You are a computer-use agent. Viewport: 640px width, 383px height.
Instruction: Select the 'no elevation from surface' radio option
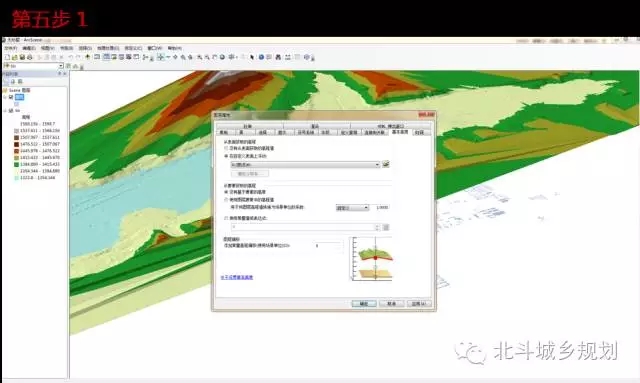pyautogui.click(x=226, y=148)
